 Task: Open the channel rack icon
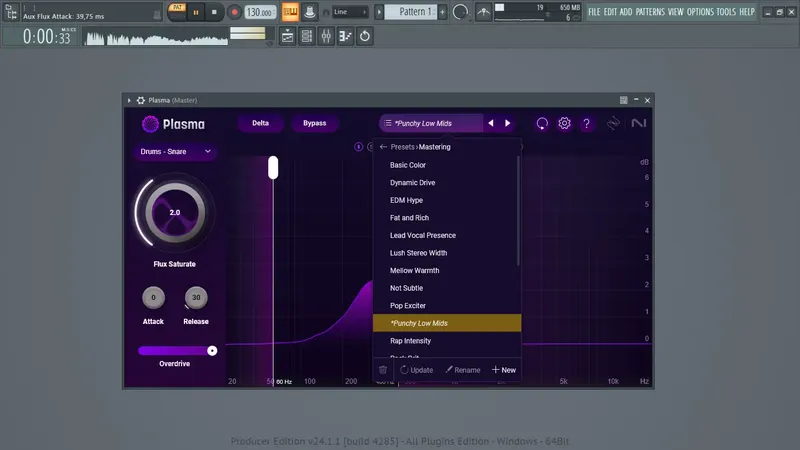pos(307,36)
